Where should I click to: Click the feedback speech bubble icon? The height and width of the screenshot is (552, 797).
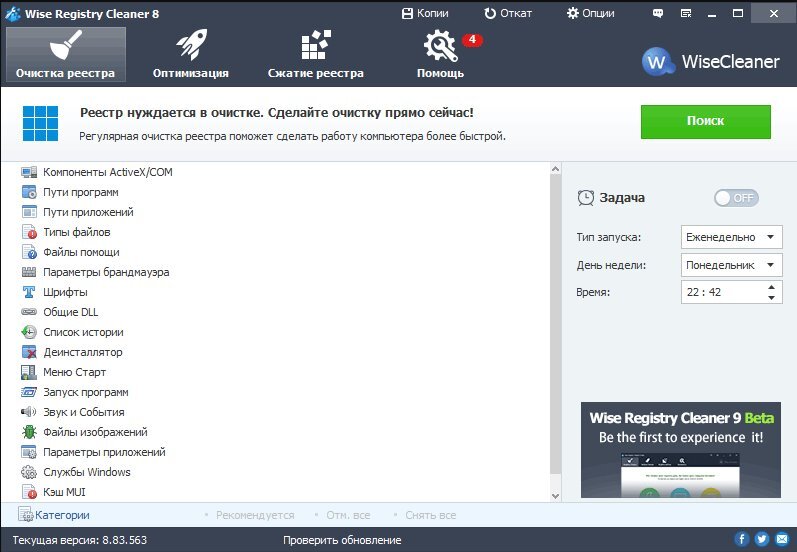(x=658, y=14)
